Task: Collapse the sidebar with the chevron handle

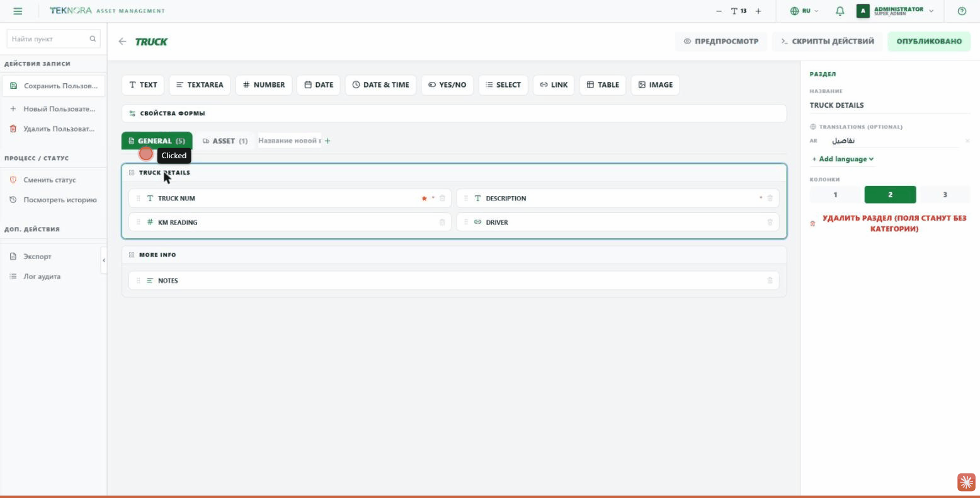Action: pyautogui.click(x=104, y=260)
